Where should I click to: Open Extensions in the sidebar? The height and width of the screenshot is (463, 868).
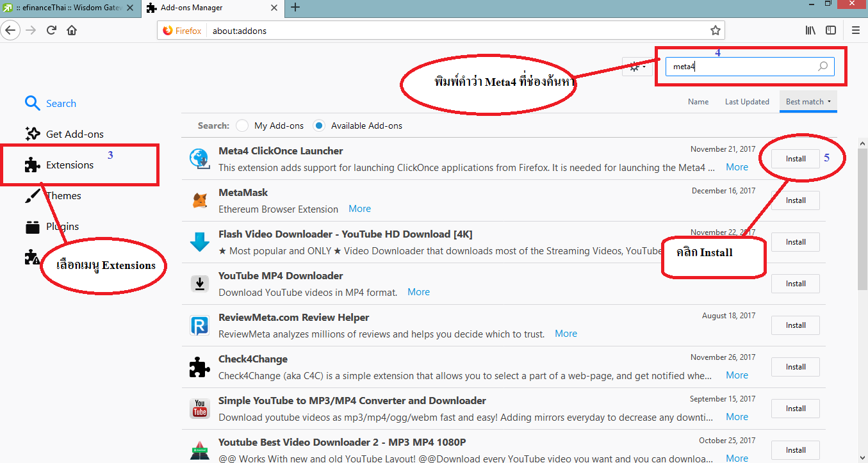pos(69,165)
